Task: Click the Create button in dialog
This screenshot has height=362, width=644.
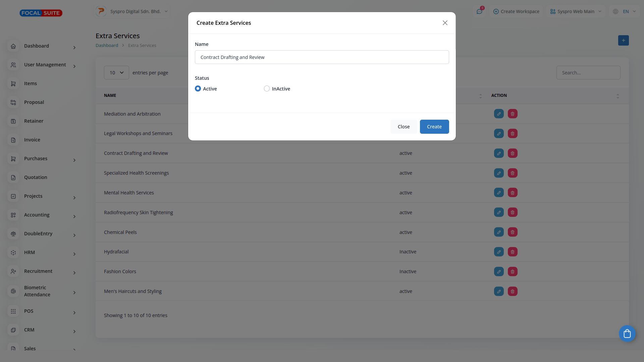Action: [434, 127]
